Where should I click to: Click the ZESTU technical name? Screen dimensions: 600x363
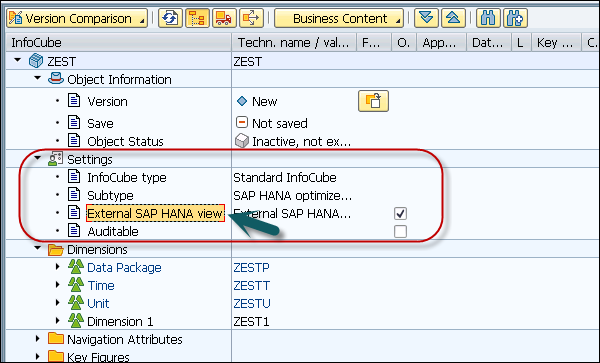coord(252,303)
